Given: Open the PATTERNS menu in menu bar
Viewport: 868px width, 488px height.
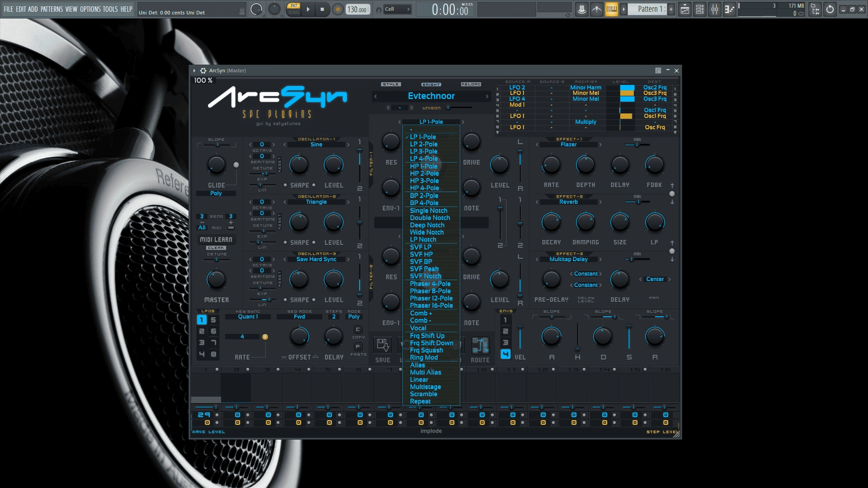Looking at the screenshot, I should (52, 9).
